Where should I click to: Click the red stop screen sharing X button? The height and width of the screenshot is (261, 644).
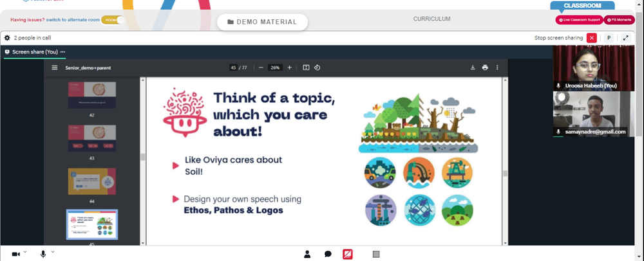[x=591, y=38]
